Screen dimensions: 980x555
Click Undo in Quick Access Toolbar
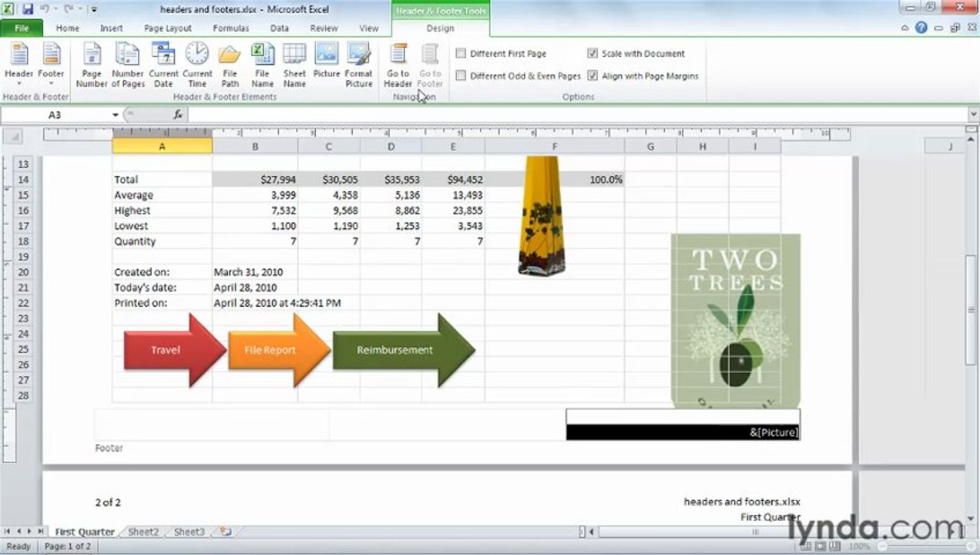pos(45,9)
